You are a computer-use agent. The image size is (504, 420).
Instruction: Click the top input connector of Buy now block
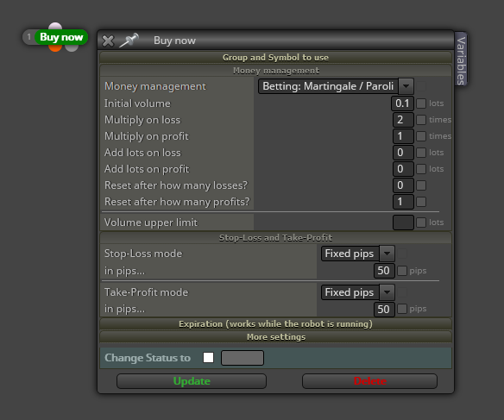coord(55,27)
